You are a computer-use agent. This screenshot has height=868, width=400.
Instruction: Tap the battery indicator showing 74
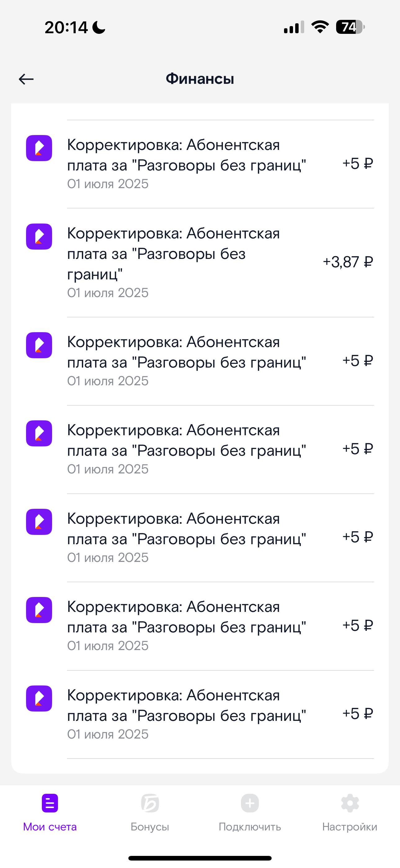coord(350,27)
